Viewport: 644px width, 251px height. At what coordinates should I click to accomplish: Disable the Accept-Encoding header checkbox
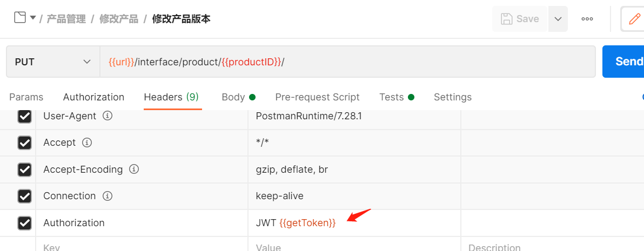[x=24, y=169]
